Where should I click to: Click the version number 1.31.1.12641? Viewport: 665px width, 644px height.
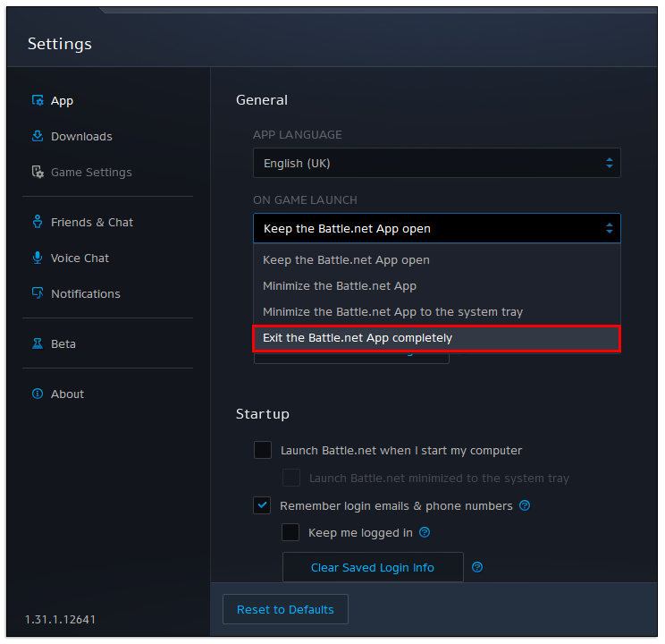[x=60, y=619]
